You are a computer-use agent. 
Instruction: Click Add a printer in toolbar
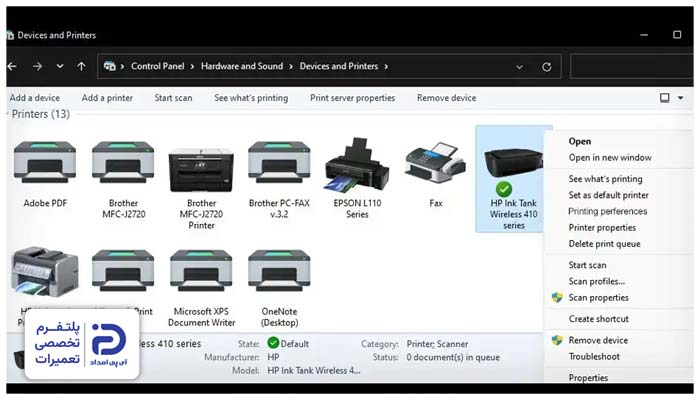(107, 98)
